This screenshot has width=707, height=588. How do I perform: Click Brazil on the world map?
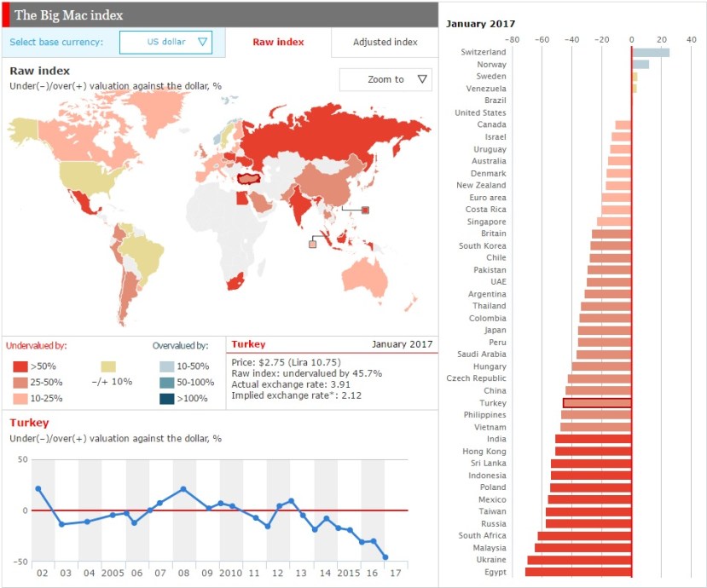143,254
